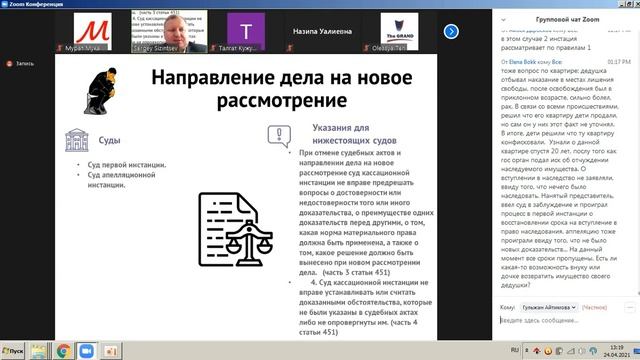Click the muted microphone icon on Мурат tile
This screenshot has height=360, width=640.
(60, 48)
